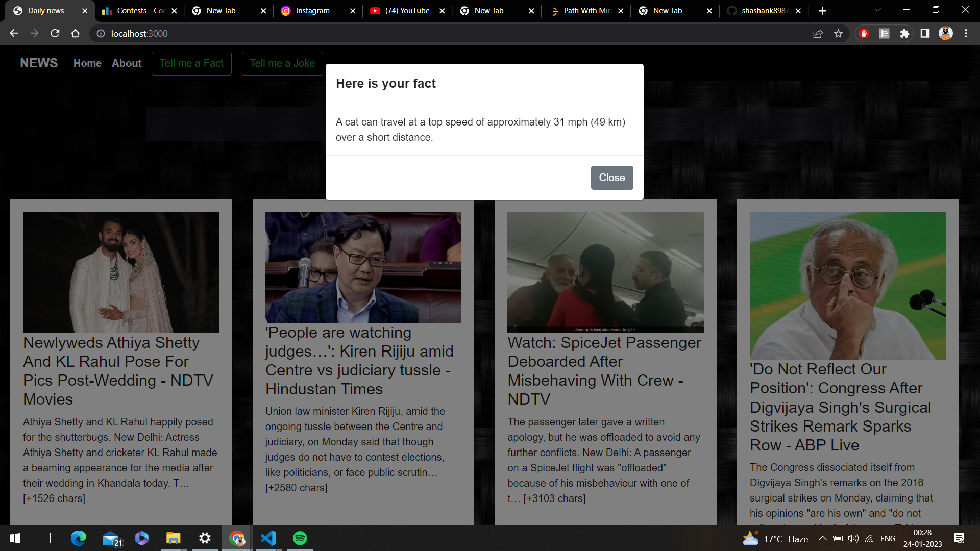Viewport: 980px width, 551px height.
Task: Open the SpiceJet passenger article image
Action: (x=605, y=272)
